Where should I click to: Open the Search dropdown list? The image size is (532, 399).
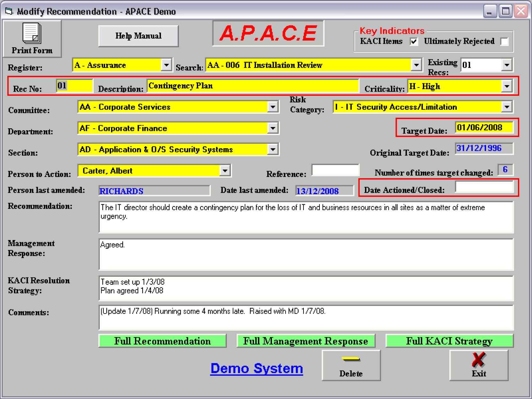pos(416,65)
